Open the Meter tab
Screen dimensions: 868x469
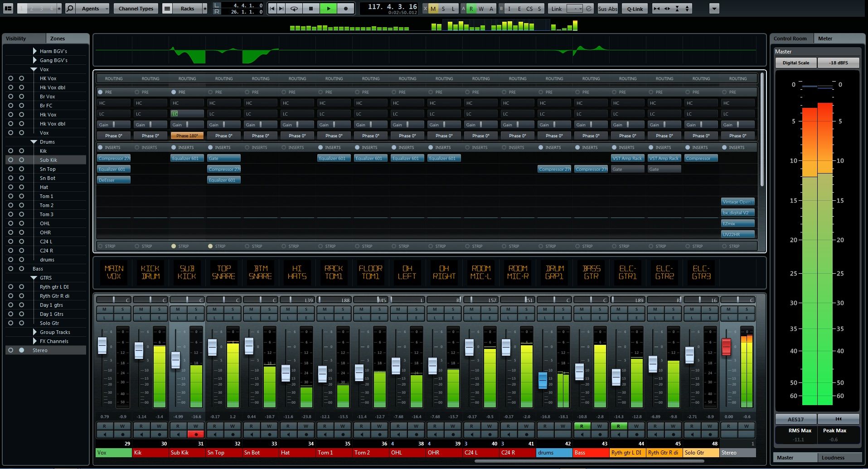point(839,39)
